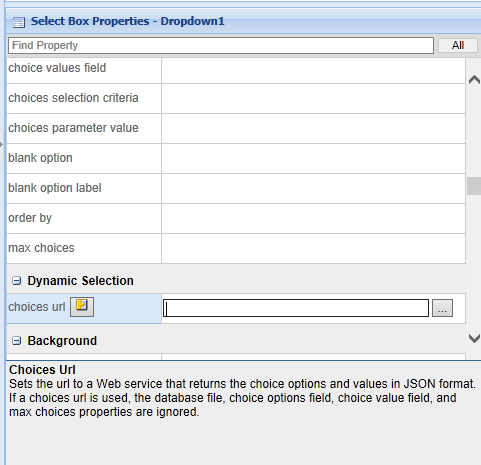The width and height of the screenshot is (481, 465).
Task: Focus the Find Property search field
Action: pyautogui.click(x=221, y=45)
